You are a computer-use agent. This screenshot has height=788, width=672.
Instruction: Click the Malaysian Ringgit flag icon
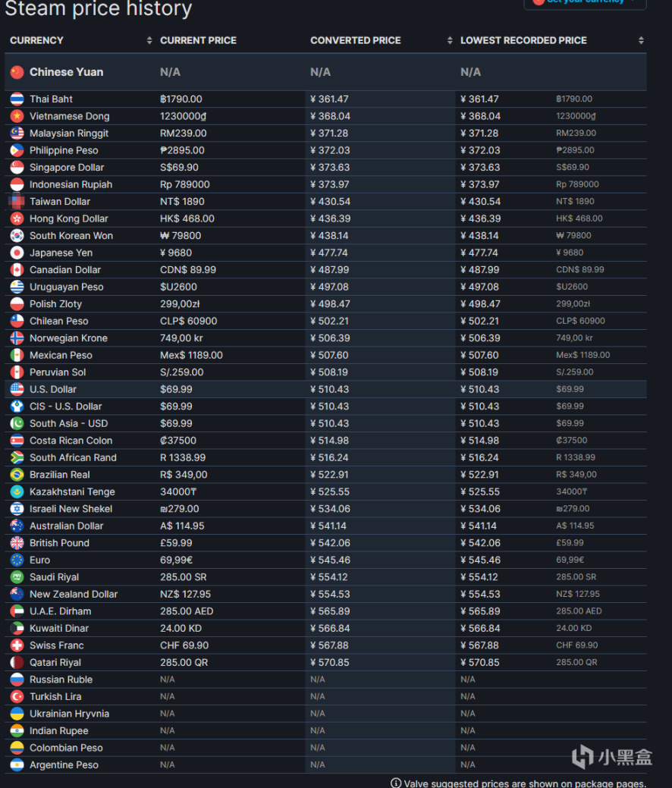17,133
